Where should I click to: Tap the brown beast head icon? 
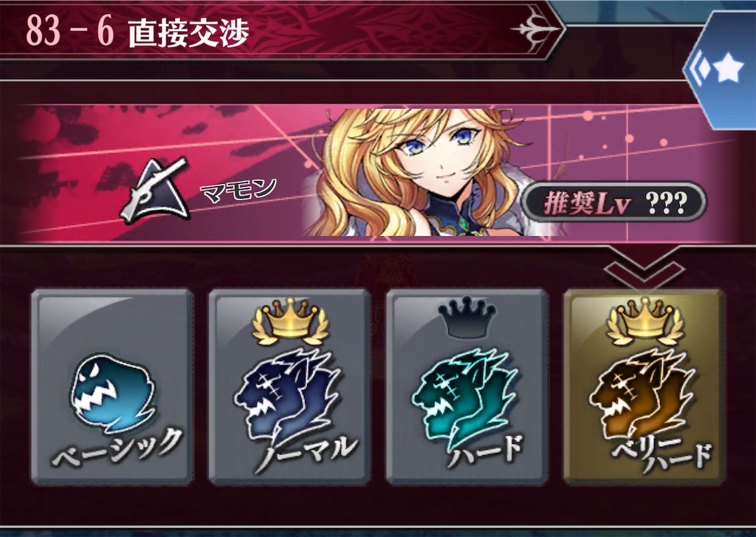click(642, 391)
